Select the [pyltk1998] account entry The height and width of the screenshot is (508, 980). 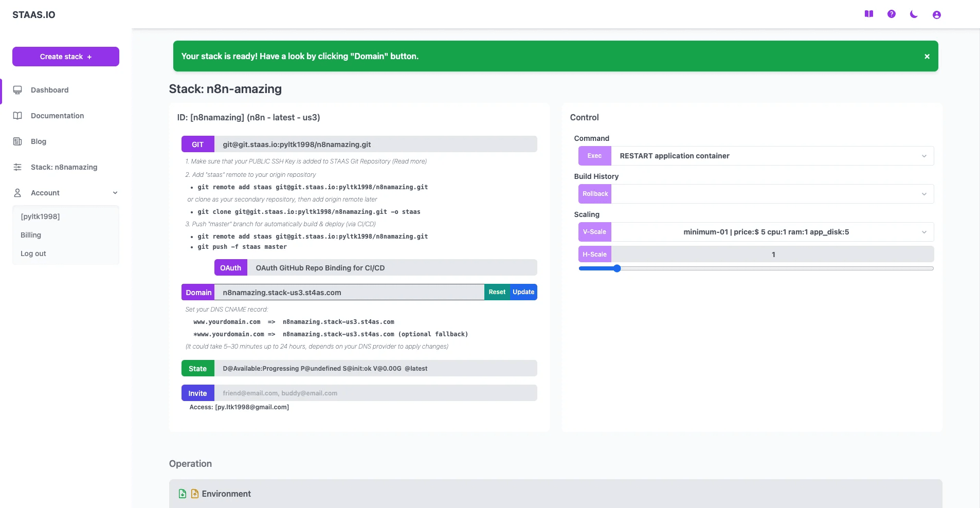40,216
